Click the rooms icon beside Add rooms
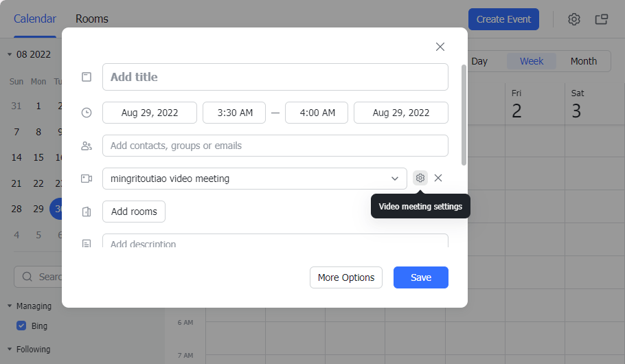This screenshot has width=625, height=364. point(87,212)
